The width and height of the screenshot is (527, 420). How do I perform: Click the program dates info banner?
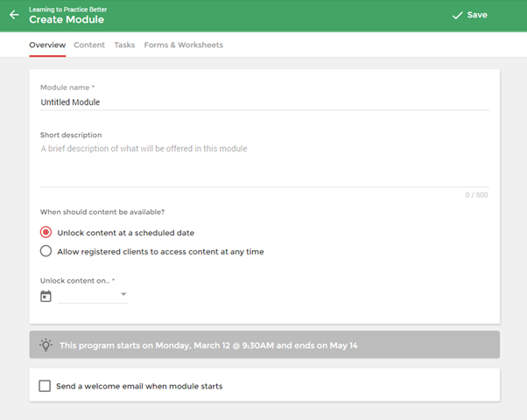click(264, 345)
